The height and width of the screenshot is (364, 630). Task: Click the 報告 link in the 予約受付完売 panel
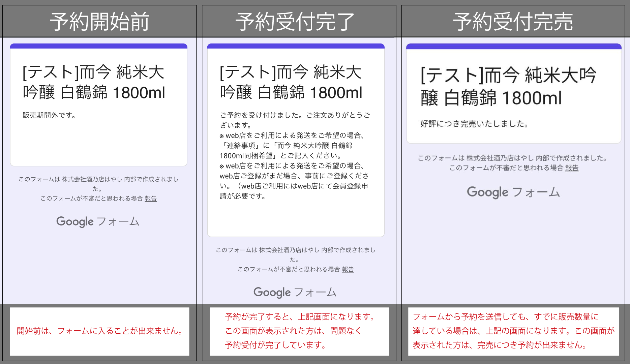pyautogui.click(x=572, y=168)
